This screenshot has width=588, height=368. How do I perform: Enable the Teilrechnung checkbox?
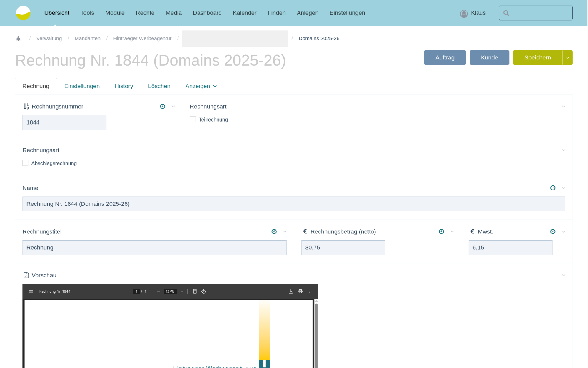tap(193, 120)
